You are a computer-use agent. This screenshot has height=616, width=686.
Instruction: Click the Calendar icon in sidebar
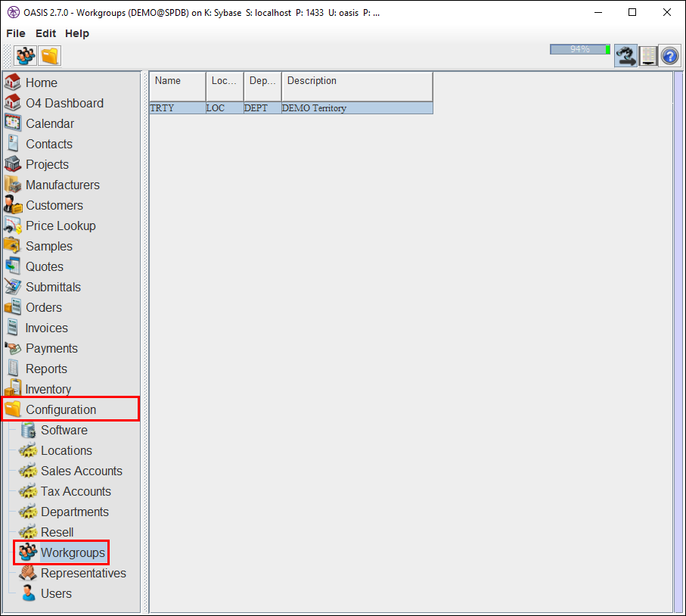13,123
